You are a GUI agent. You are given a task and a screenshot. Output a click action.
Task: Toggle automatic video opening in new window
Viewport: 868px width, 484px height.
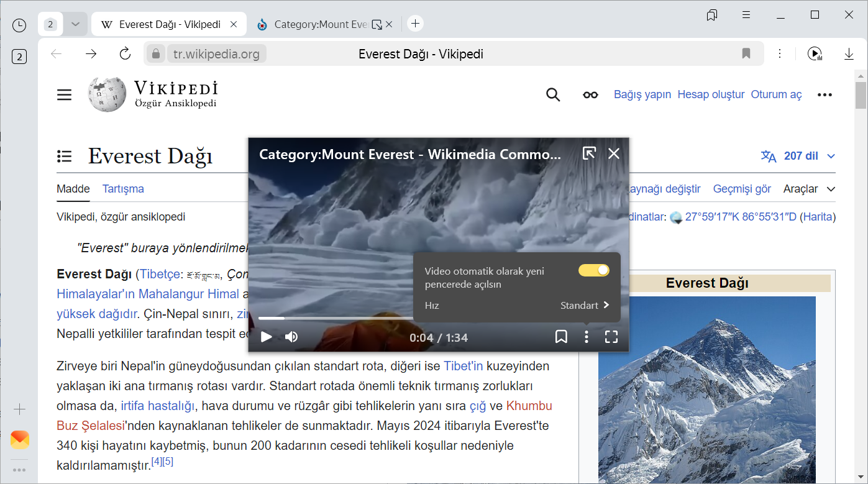pyautogui.click(x=593, y=270)
